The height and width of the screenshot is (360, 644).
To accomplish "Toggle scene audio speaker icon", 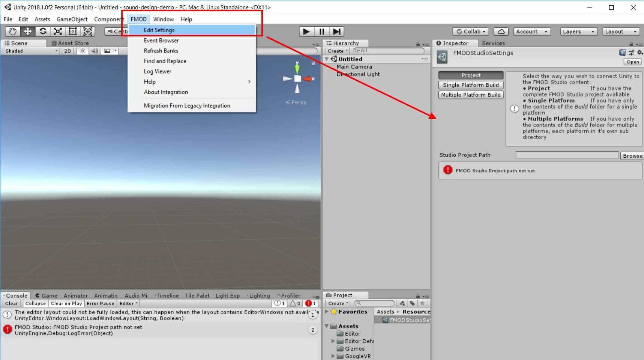I will [x=95, y=51].
